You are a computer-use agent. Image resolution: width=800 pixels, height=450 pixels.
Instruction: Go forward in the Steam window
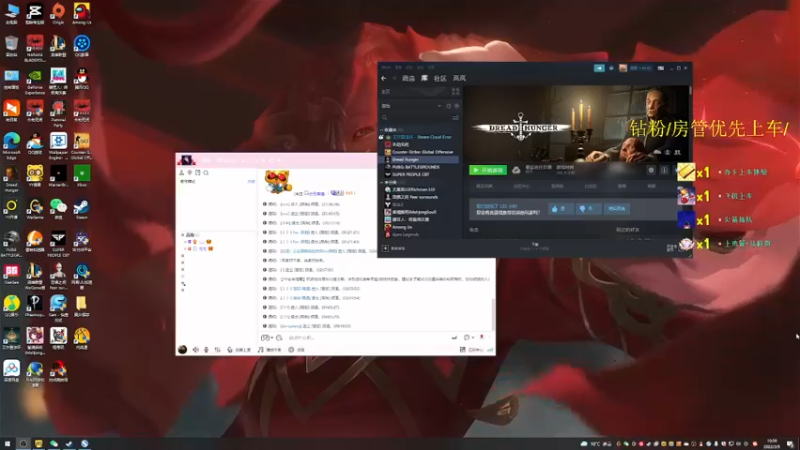coord(394,78)
